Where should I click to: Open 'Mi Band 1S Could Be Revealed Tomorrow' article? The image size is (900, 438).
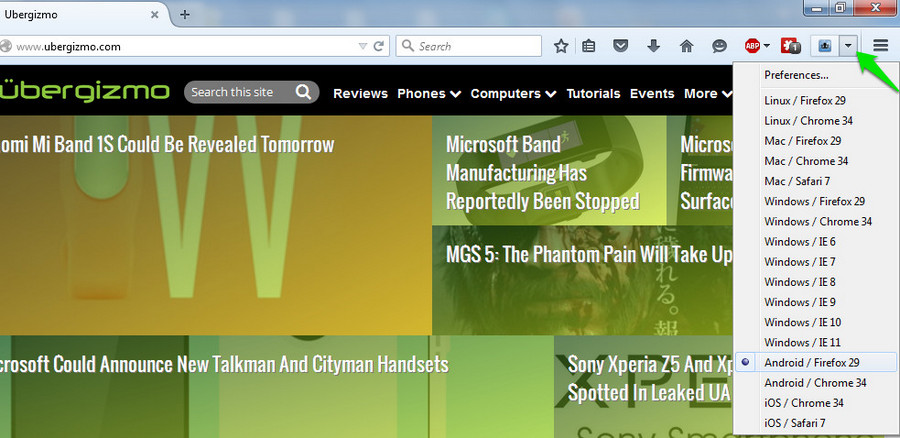[167, 144]
